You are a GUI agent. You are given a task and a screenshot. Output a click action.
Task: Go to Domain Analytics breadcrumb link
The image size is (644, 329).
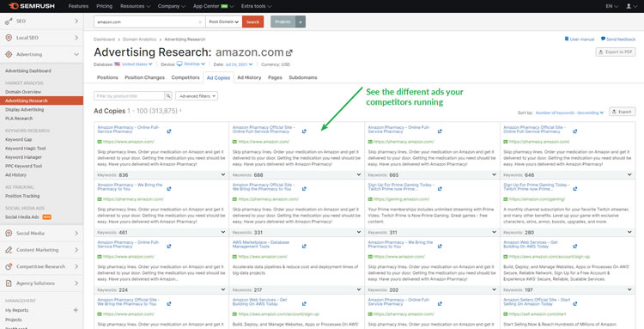pyautogui.click(x=140, y=40)
